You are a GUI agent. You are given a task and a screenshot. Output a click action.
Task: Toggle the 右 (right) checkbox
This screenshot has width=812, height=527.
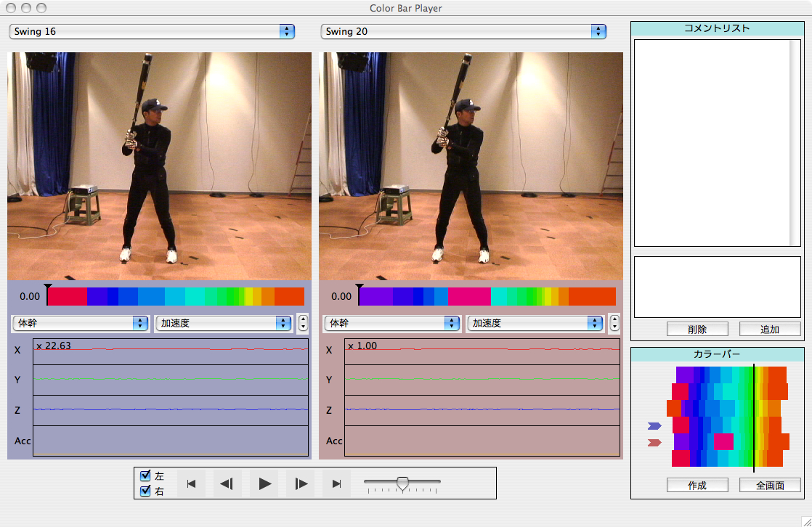[x=145, y=491]
